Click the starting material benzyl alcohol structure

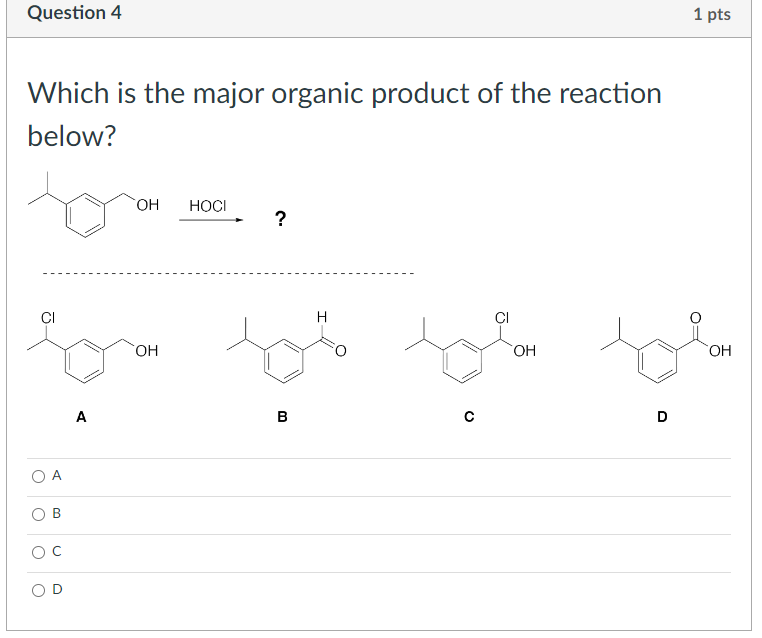pos(93,205)
